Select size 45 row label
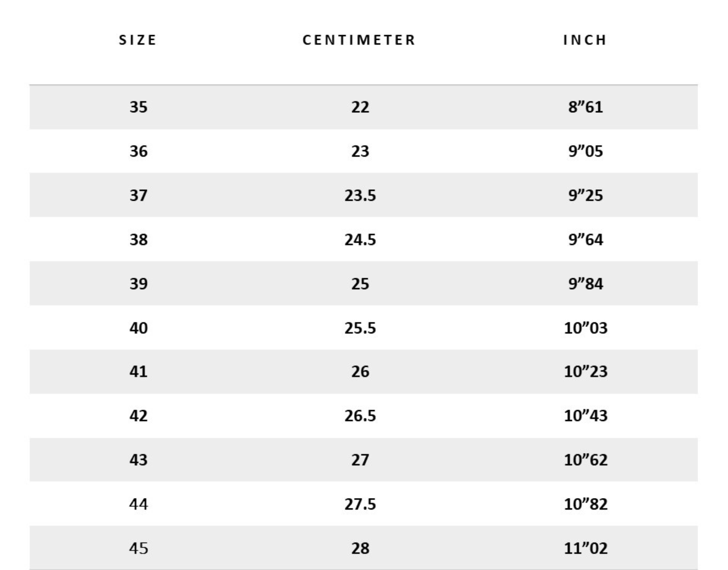The height and width of the screenshot is (570, 728). (139, 548)
